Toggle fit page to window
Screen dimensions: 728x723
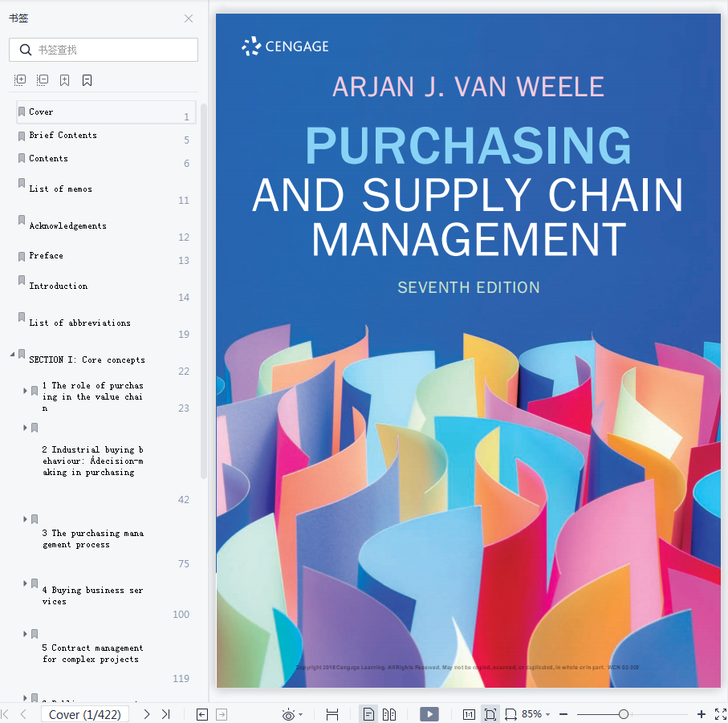pos(490,714)
